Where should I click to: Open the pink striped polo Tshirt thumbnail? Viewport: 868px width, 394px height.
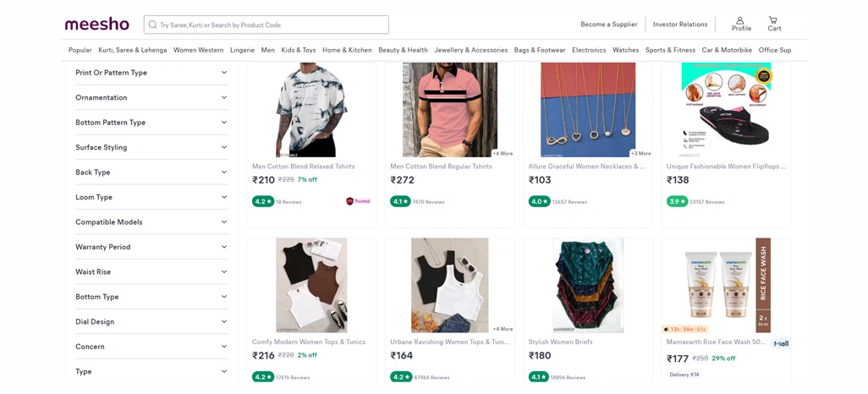[450, 110]
